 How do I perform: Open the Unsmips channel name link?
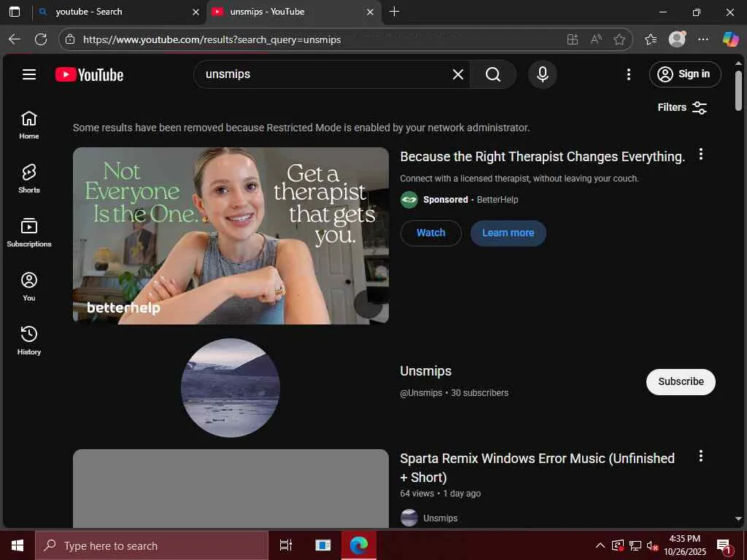[425, 371]
